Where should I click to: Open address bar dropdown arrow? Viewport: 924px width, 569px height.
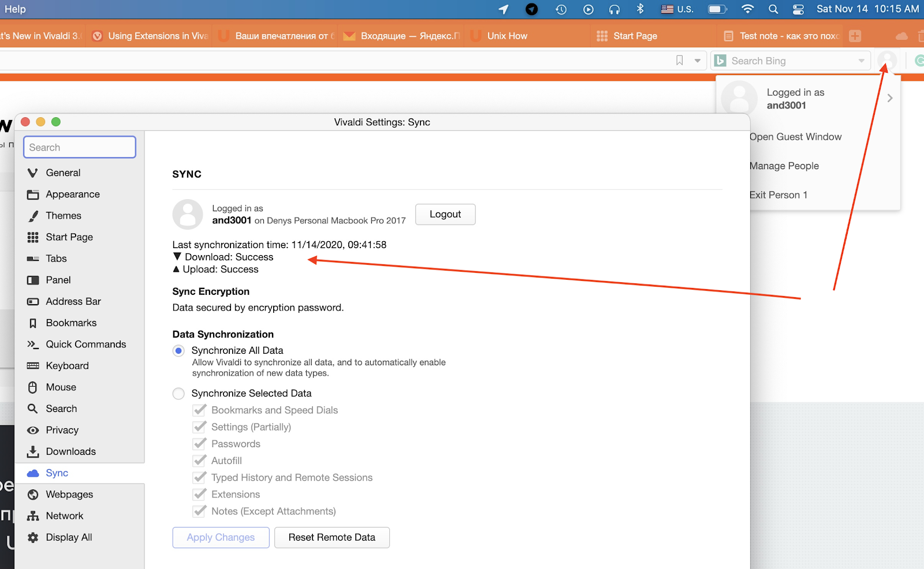point(697,61)
